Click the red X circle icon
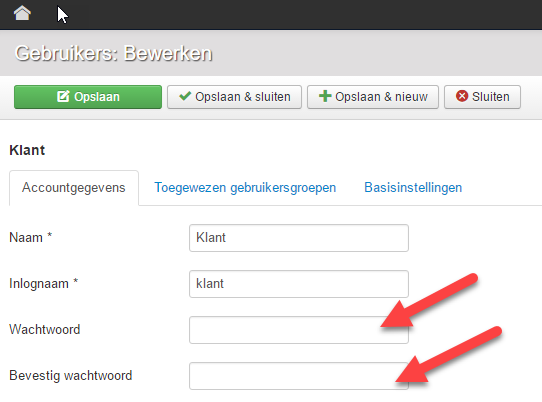 pos(462,96)
